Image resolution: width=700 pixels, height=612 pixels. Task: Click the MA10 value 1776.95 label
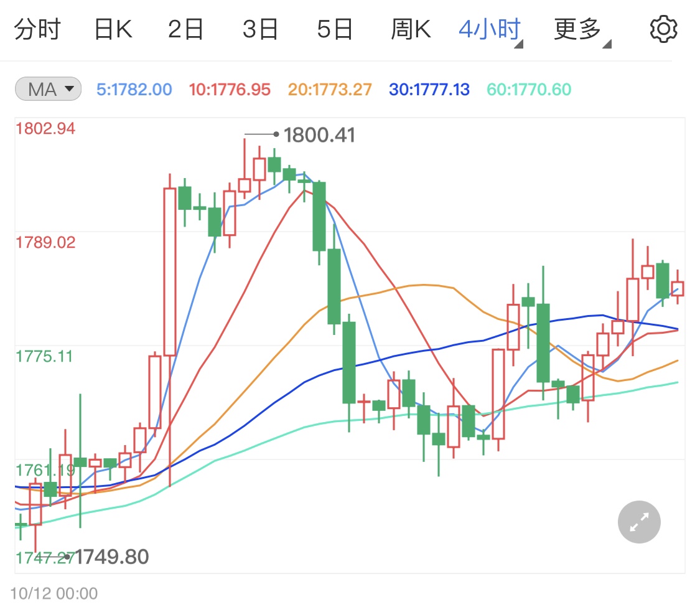coord(230,90)
